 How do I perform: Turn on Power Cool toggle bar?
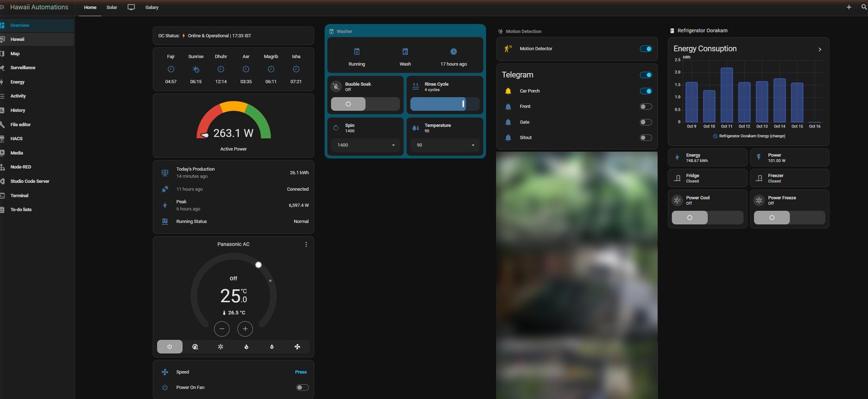(707, 218)
